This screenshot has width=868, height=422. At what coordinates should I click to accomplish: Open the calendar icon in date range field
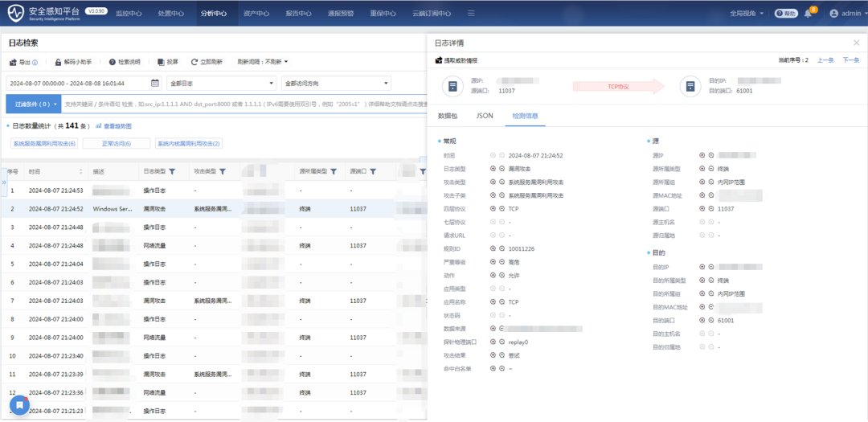coord(155,84)
